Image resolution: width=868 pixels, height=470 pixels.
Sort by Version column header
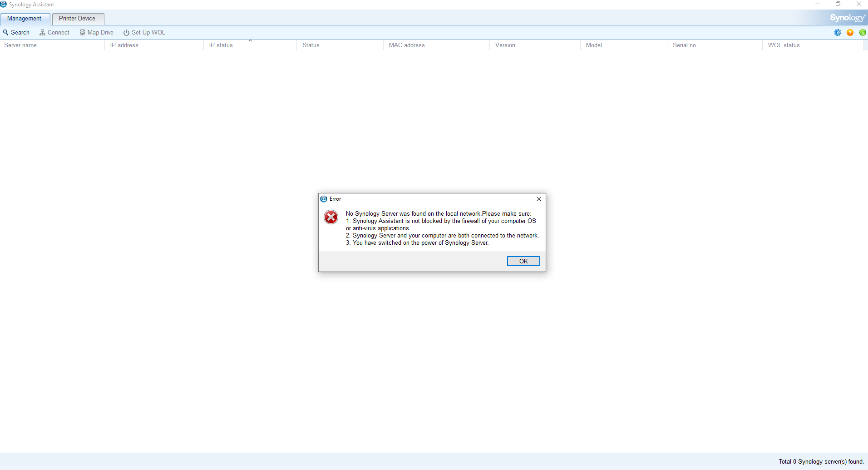click(535, 45)
